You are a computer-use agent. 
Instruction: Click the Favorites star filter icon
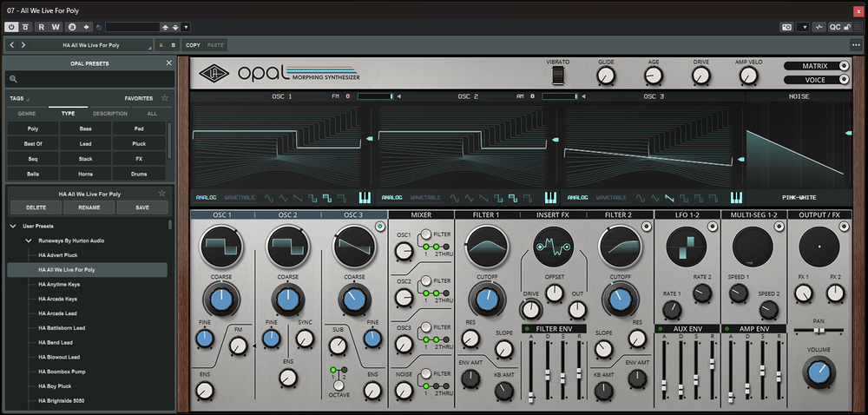tap(164, 98)
